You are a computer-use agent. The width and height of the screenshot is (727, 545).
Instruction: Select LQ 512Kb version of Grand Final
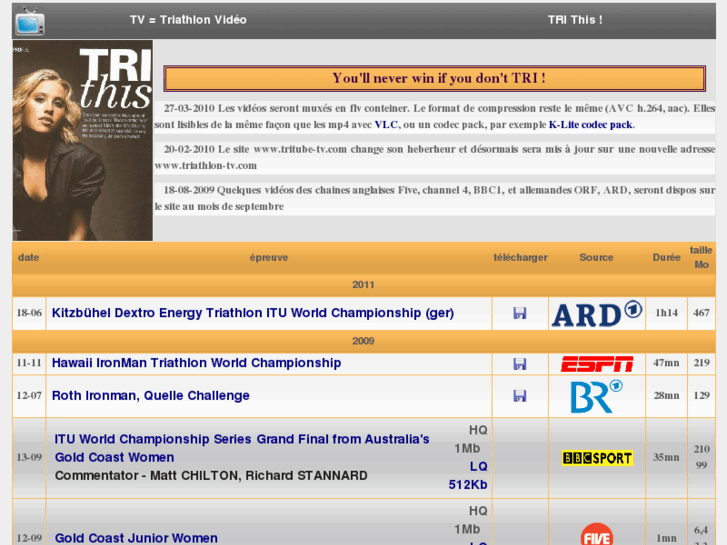pyautogui.click(x=468, y=475)
